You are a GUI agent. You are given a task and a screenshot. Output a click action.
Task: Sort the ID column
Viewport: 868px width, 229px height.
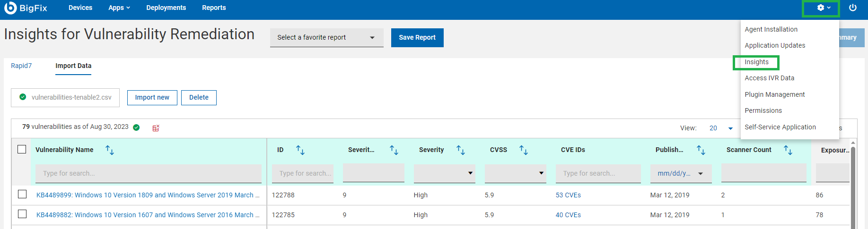(300, 150)
